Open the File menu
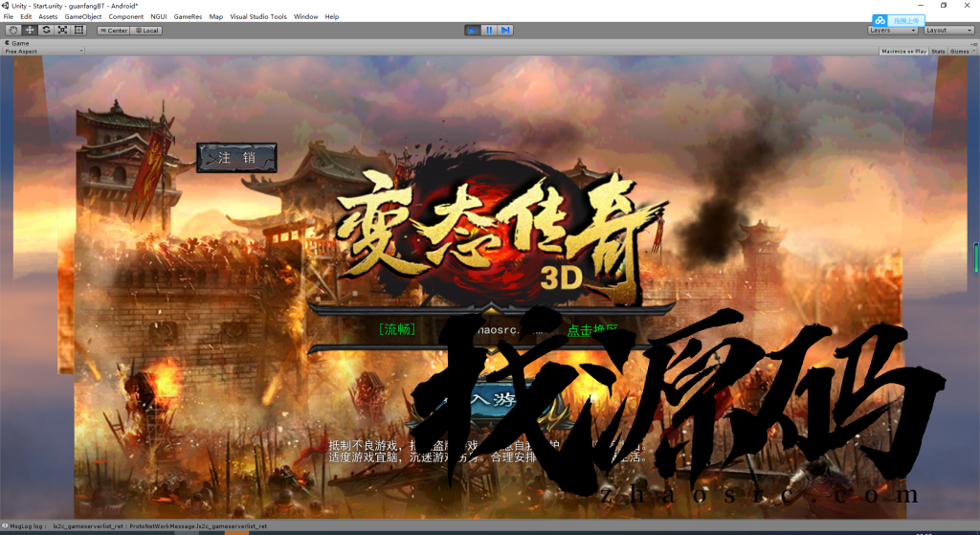The image size is (980, 535). [x=9, y=17]
